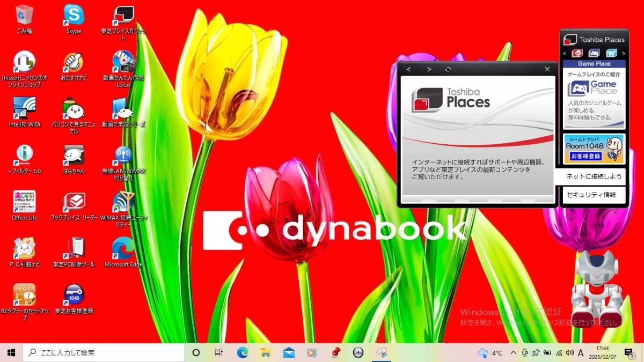Launch the 東芝お客様登録 desktop shortcut
644x362 pixels.
point(74,299)
